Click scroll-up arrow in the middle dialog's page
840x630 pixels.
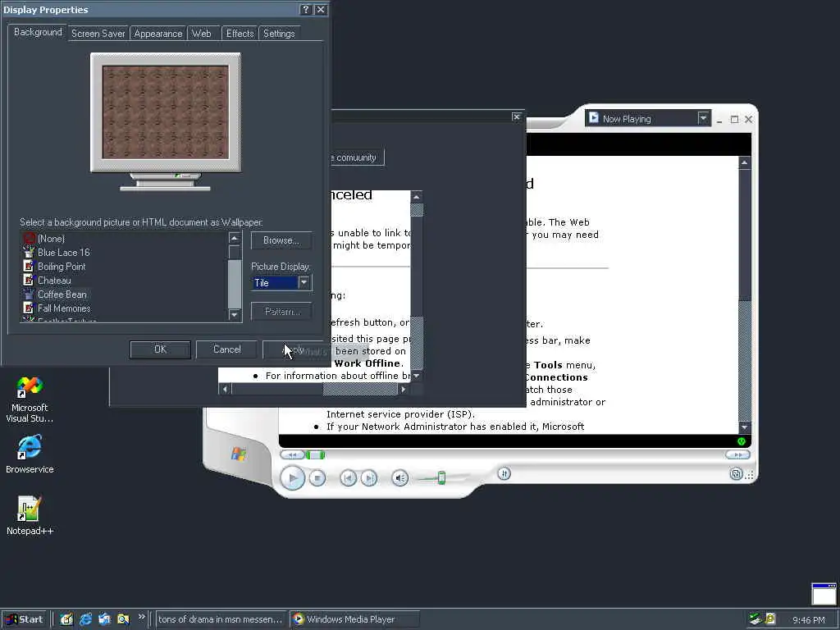(x=417, y=197)
